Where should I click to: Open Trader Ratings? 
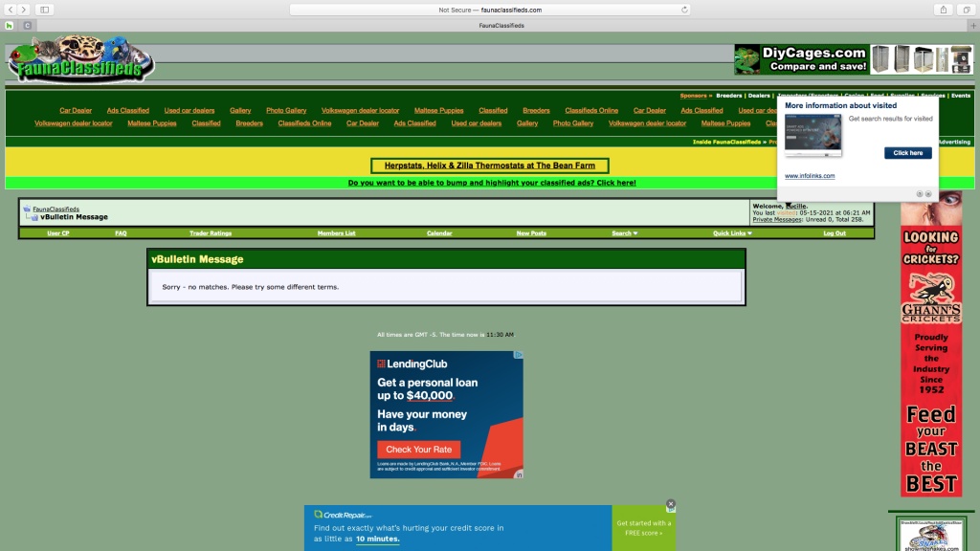click(211, 233)
